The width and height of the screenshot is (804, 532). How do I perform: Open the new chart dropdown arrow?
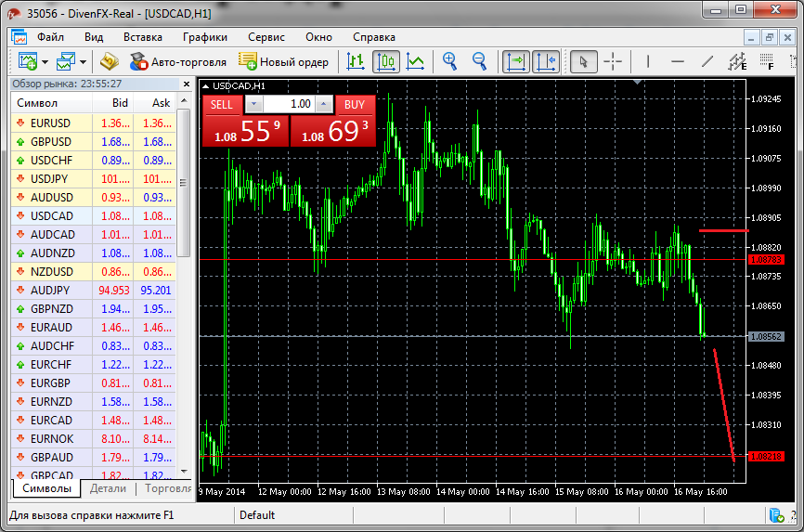point(45,62)
